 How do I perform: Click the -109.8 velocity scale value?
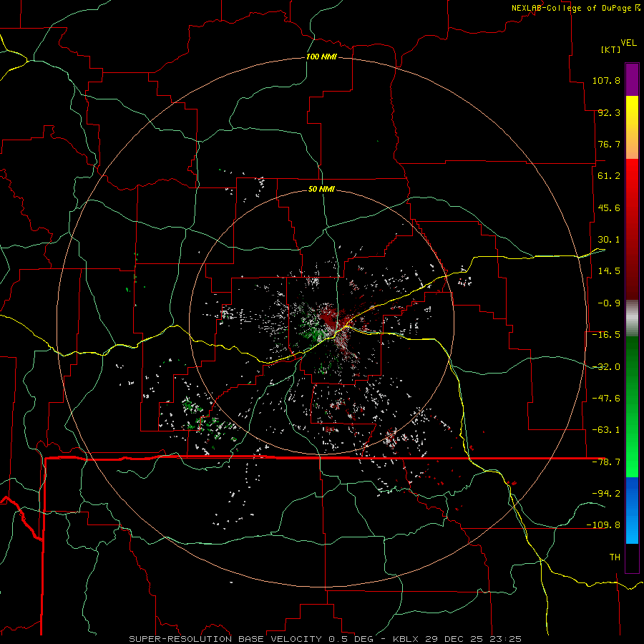point(603,525)
